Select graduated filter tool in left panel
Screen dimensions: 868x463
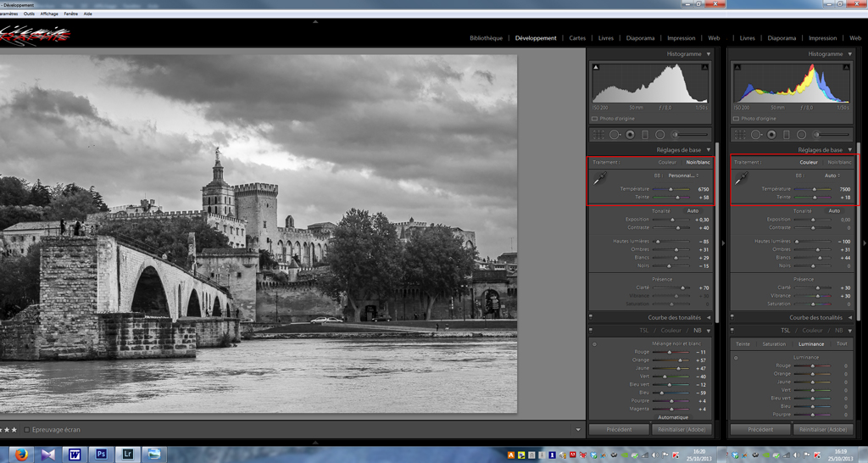(x=645, y=135)
